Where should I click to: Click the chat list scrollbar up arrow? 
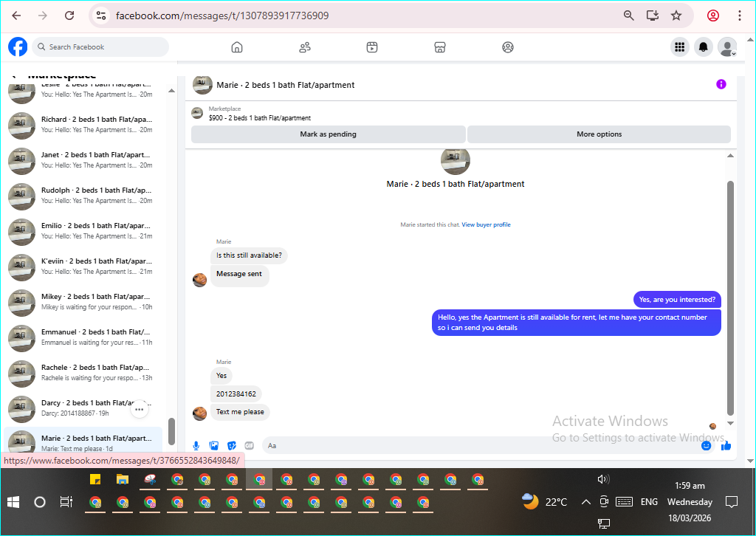pos(171,91)
